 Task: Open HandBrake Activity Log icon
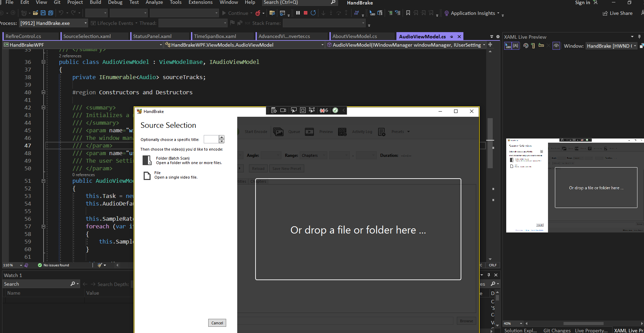(x=342, y=132)
